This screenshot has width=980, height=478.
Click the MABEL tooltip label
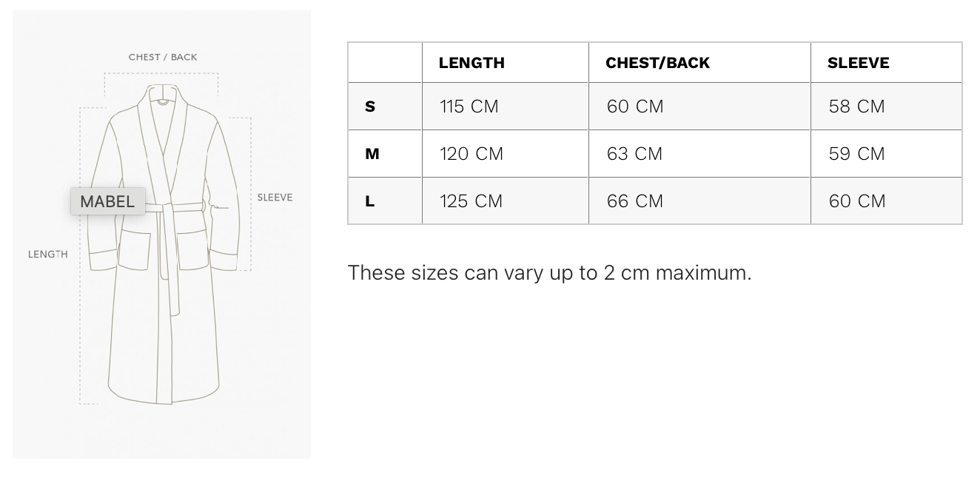point(107,201)
